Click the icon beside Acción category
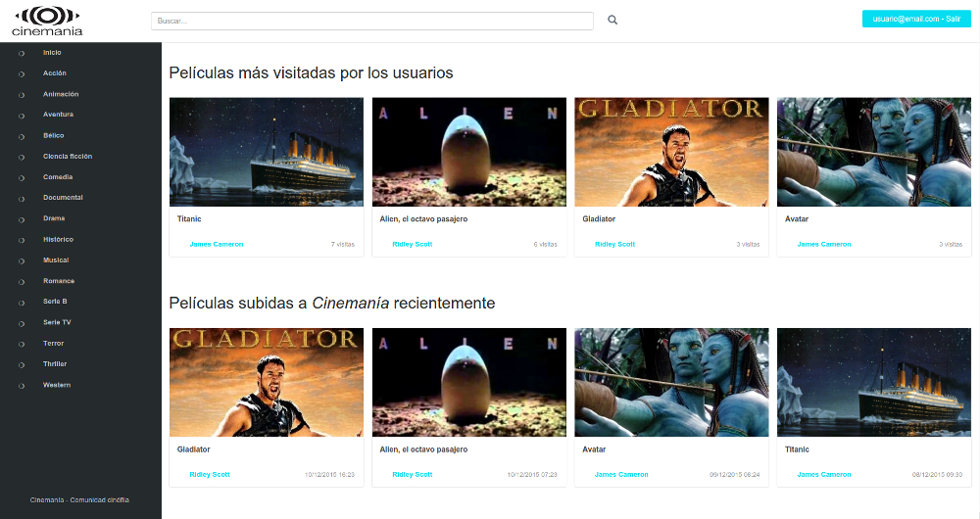The height and width of the screenshot is (519, 980). [22, 73]
